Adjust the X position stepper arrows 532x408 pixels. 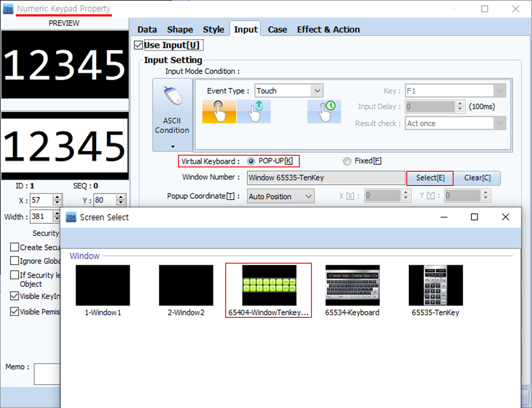[57, 200]
